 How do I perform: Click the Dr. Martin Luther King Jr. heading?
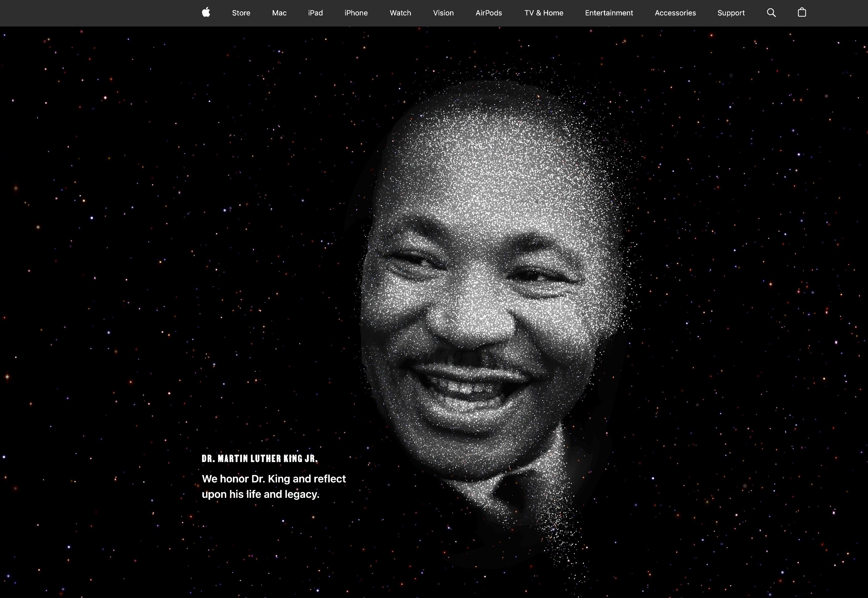(259, 458)
